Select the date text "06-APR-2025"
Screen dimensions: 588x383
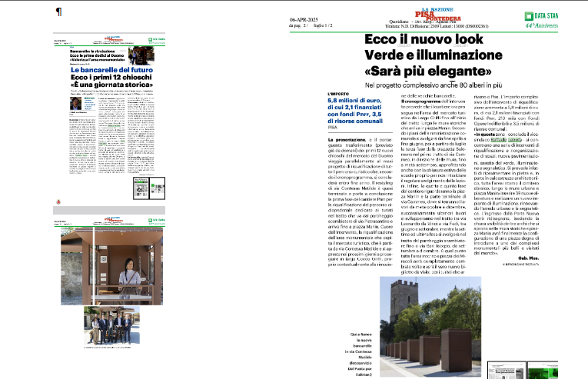click(x=304, y=19)
